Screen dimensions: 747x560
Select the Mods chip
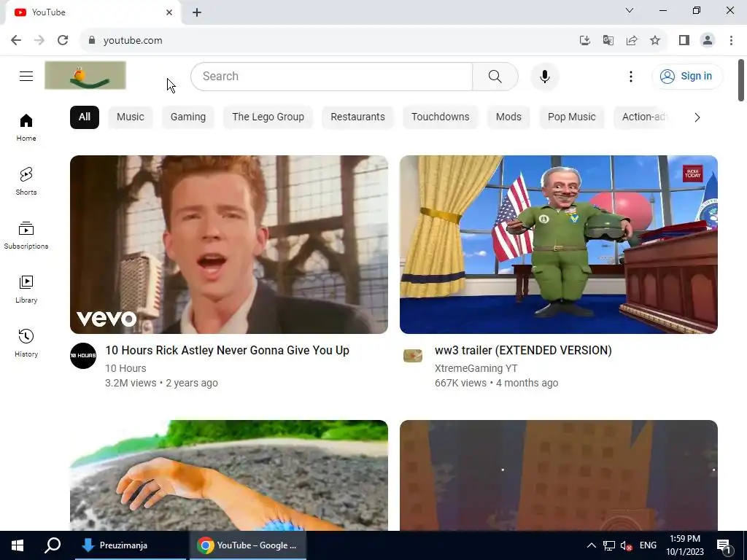click(508, 117)
